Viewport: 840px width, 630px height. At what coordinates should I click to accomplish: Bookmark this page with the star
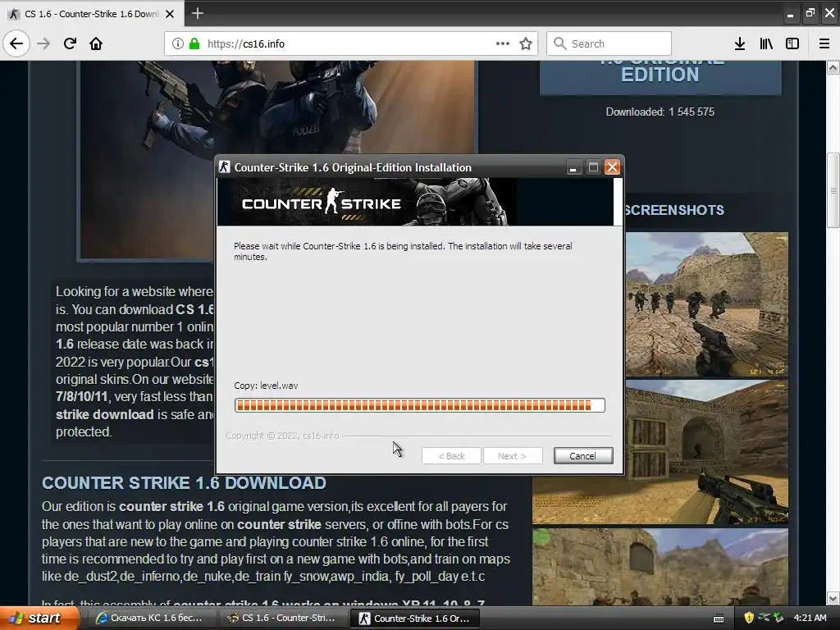click(x=526, y=43)
